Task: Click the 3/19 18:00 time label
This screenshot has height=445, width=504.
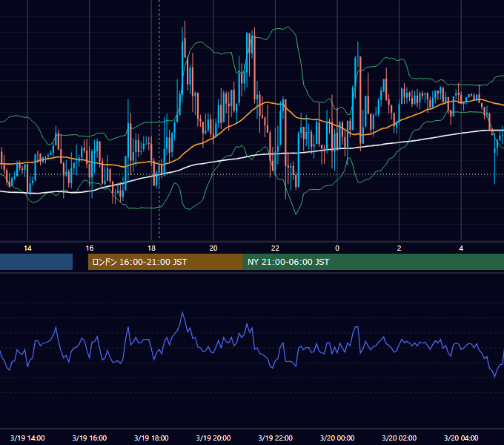Action: 151,438
